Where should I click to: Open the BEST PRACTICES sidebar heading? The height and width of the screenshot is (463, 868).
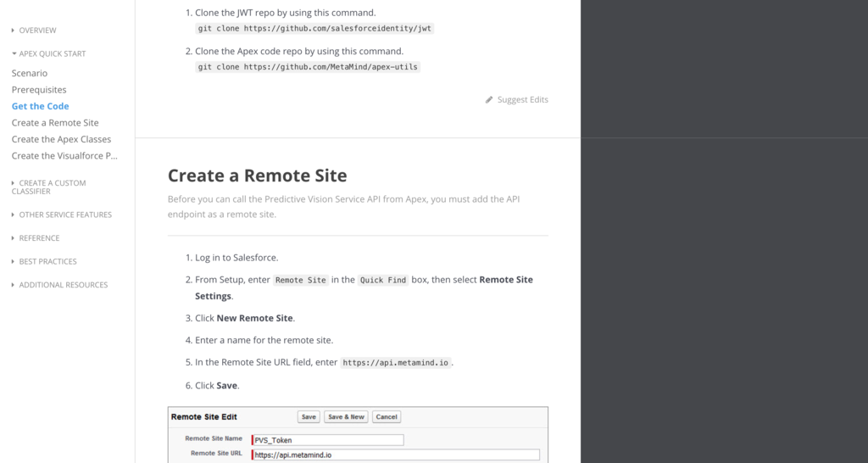coord(48,261)
